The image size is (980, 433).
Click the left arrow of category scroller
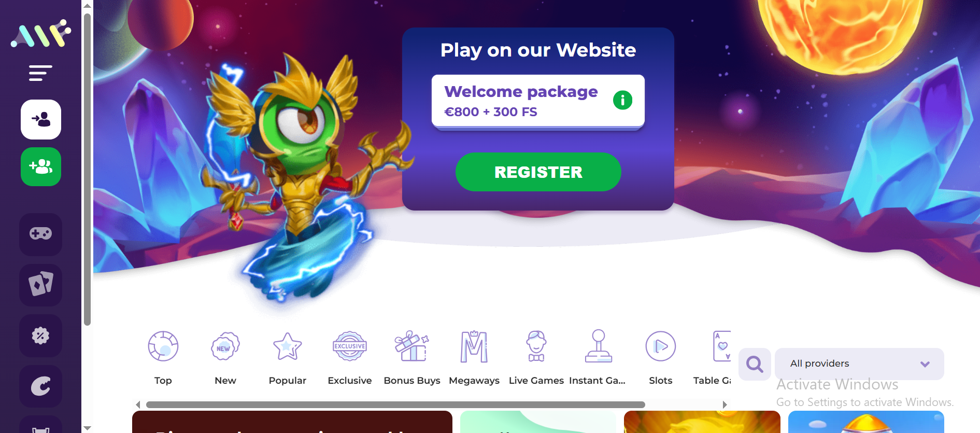coord(138,404)
